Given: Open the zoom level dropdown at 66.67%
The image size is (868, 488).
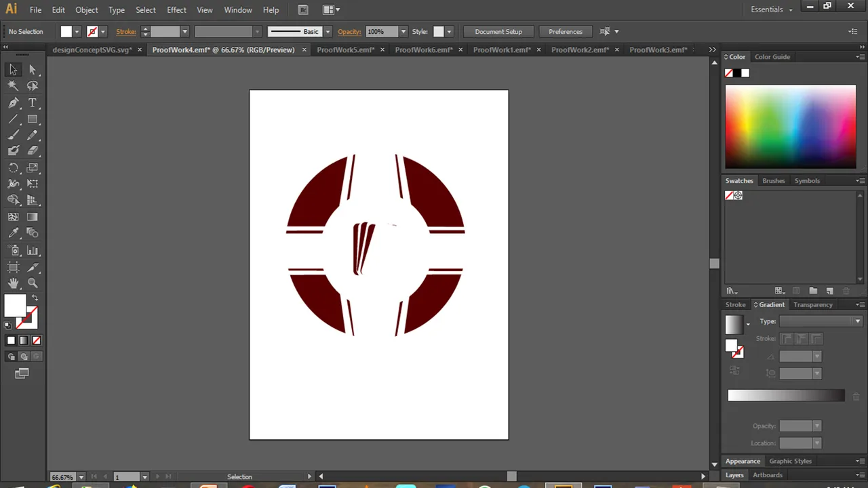Looking at the screenshot, I should (81, 477).
